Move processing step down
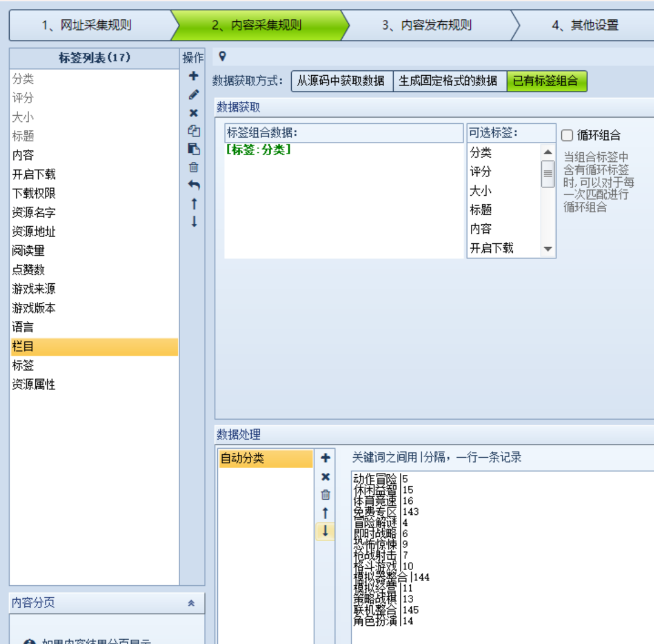The height and width of the screenshot is (644, 654). 325,531
